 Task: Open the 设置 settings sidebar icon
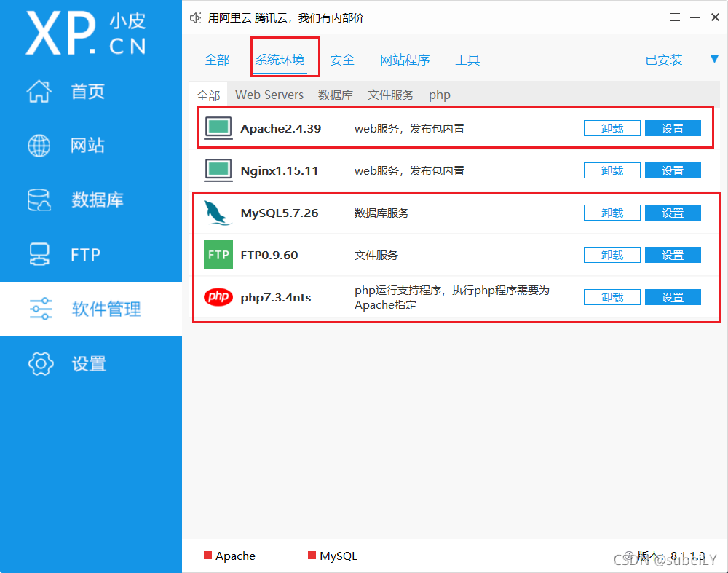[x=87, y=363]
